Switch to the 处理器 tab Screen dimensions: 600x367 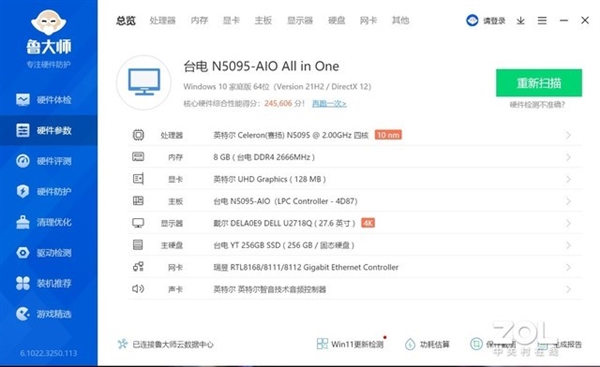[x=163, y=20]
